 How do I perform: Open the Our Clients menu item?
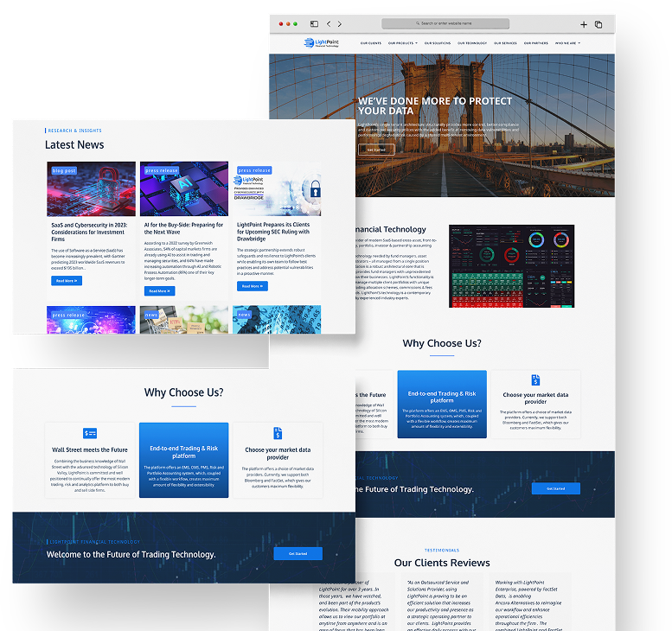click(x=370, y=43)
